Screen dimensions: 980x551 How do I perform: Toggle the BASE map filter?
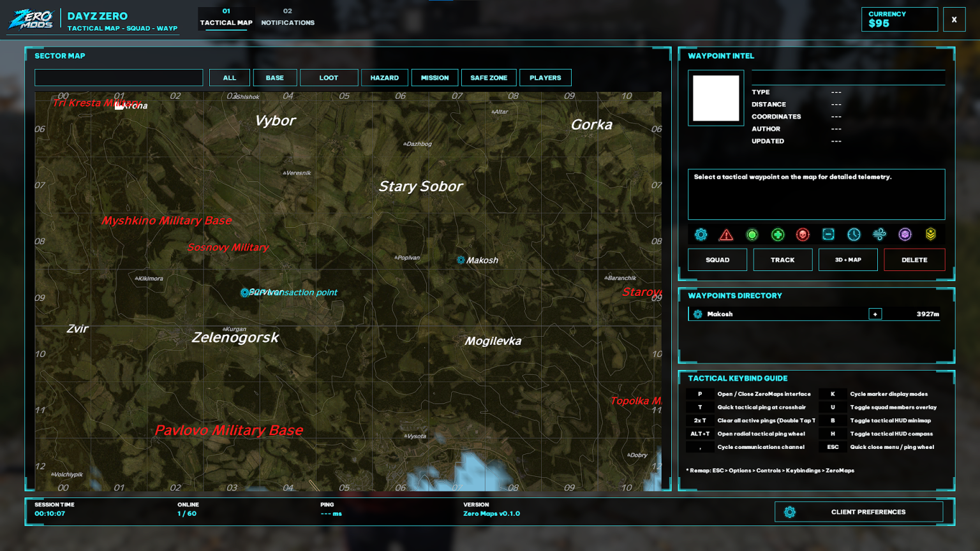click(x=275, y=78)
